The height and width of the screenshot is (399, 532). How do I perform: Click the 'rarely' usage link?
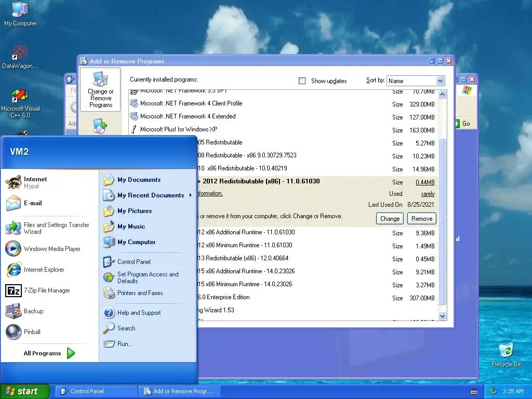(x=428, y=194)
